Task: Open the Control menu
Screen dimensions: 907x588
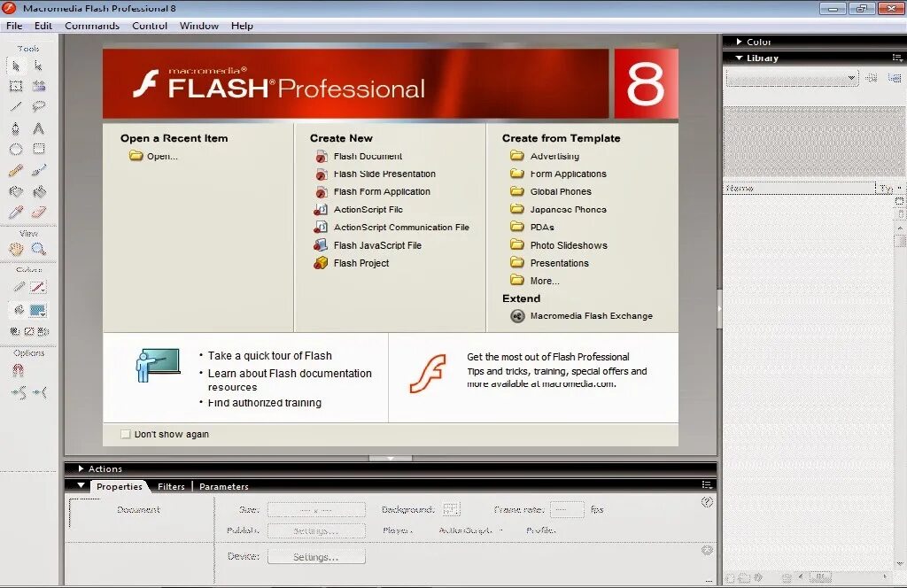Action: (x=150, y=26)
